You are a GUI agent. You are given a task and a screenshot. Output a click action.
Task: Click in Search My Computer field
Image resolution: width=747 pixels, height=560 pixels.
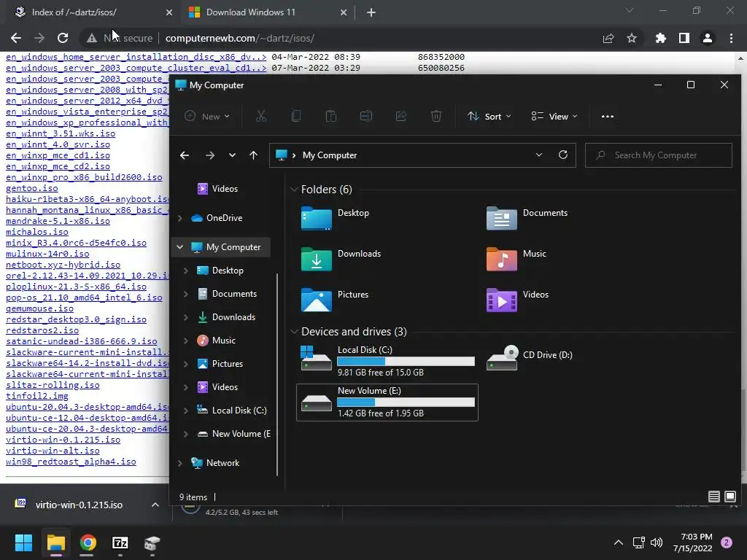[x=659, y=155]
